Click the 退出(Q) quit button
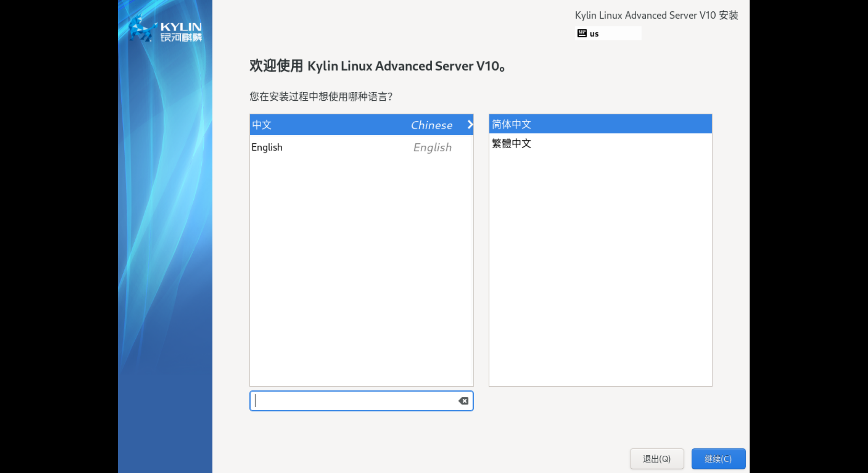The width and height of the screenshot is (868, 473). (657, 459)
